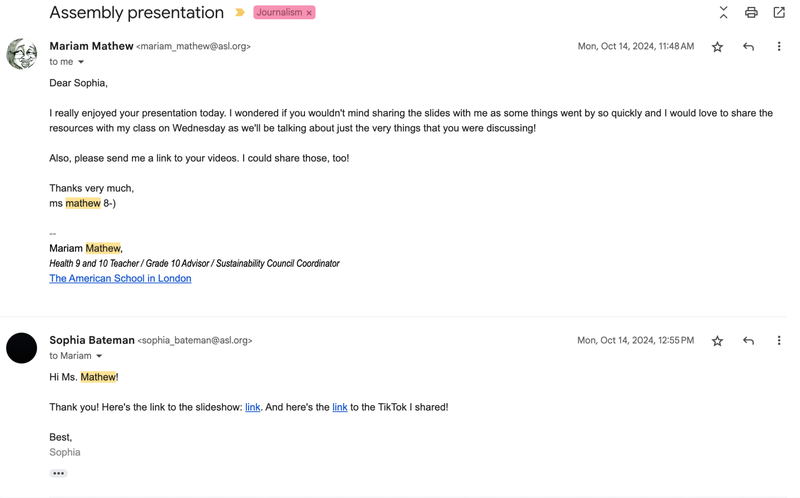Image resolution: width=800 pixels, height=498 pixels.
Task: Expand "to Mariam" recipient details
Action: click(99, 356)
